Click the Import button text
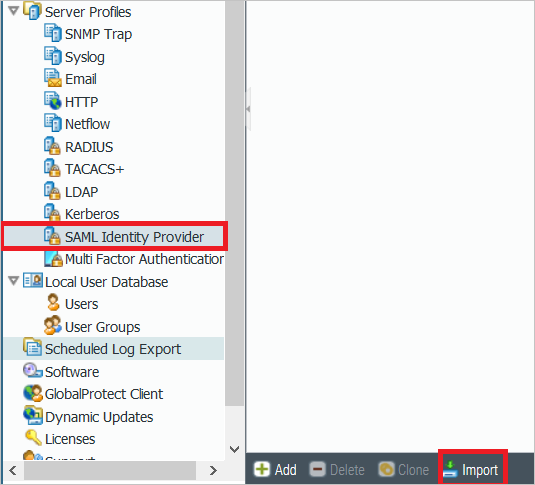 [x=480, y=470]
